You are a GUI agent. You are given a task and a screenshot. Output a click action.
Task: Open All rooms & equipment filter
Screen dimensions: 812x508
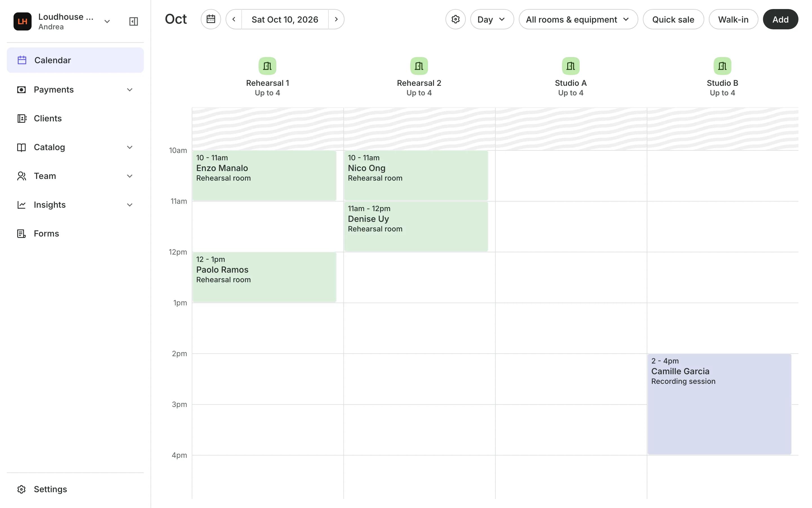tap(578, 19)
